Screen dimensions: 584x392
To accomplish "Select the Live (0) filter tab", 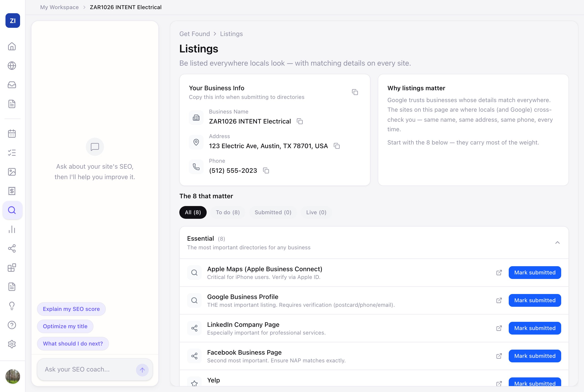I will point(316,212).
